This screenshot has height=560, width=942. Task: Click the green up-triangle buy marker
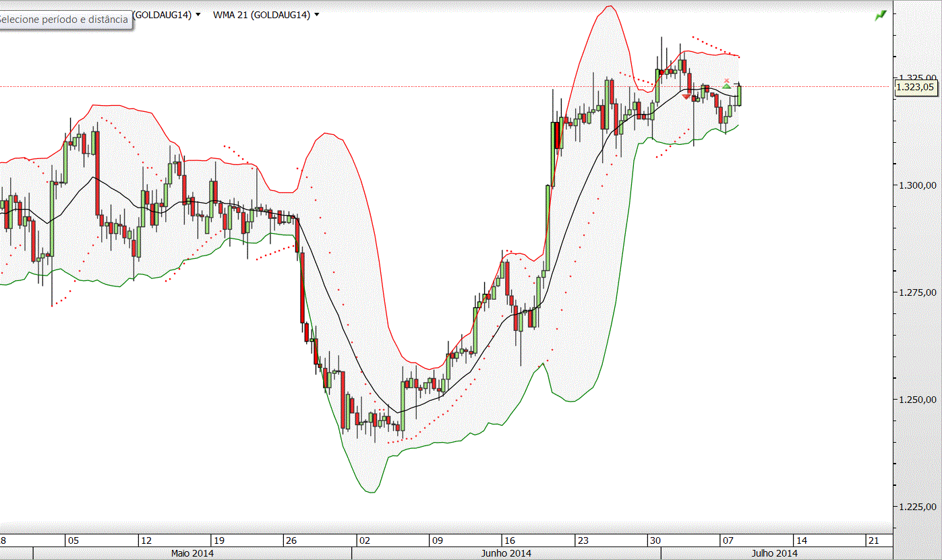(726, 86)
